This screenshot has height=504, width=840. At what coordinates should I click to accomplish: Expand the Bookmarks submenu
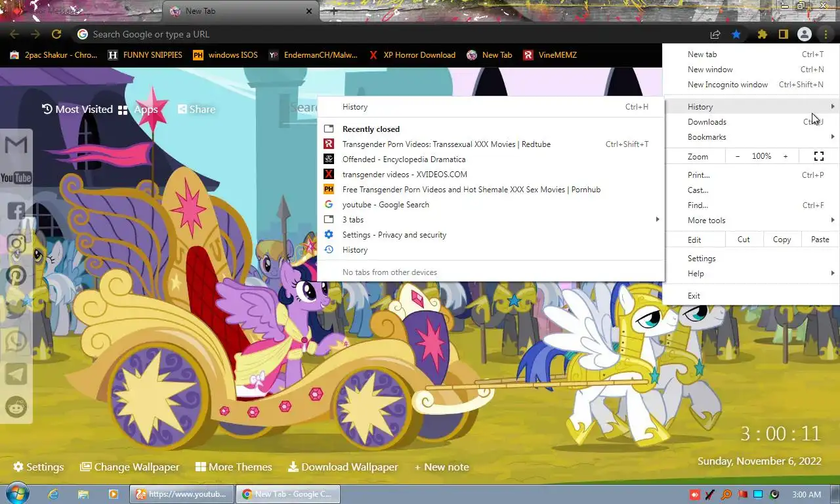point(751,137)
